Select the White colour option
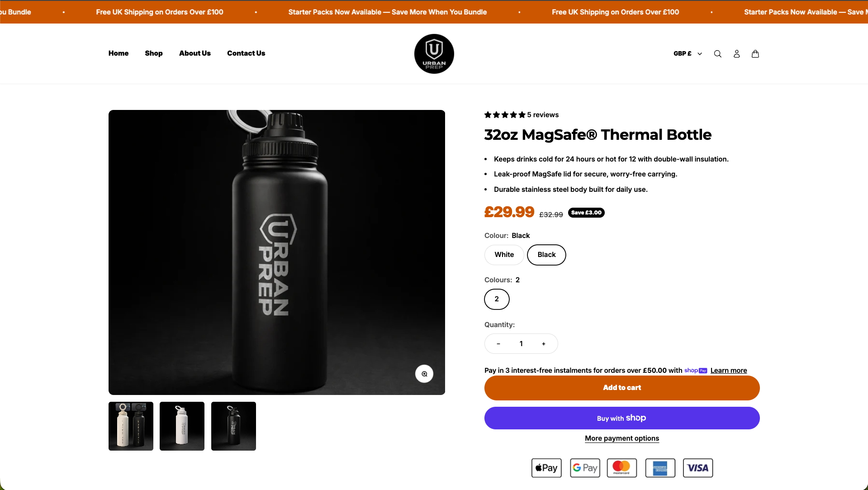Screen dimensions: 868x490 [x=504, y=255]
